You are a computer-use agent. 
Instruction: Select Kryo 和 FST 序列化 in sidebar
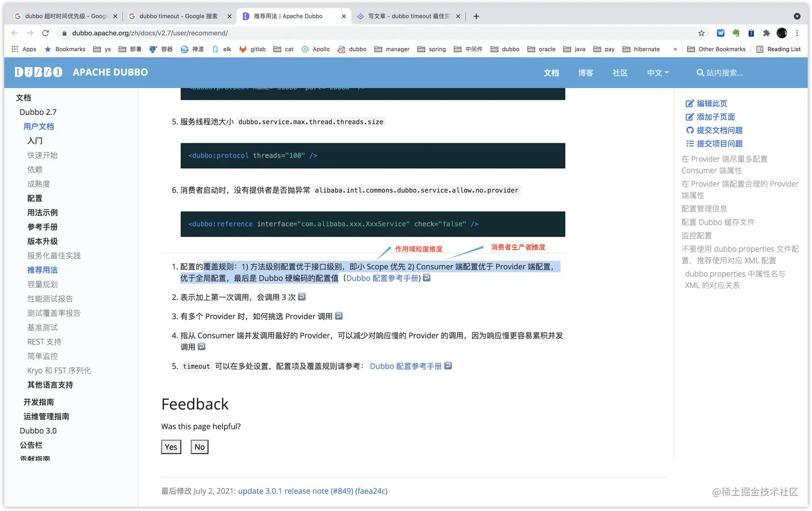pos(59,370)
